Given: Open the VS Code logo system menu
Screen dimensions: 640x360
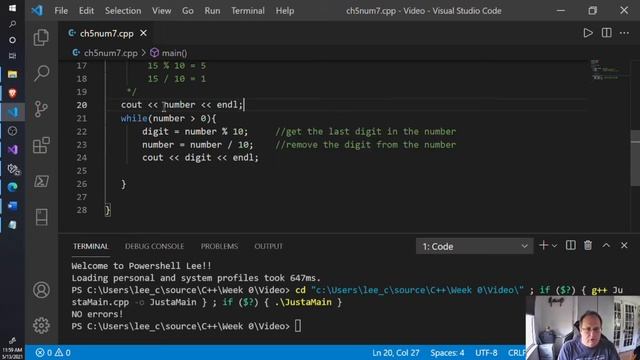Looking at the screenshot, I should [x=37, y=10].
